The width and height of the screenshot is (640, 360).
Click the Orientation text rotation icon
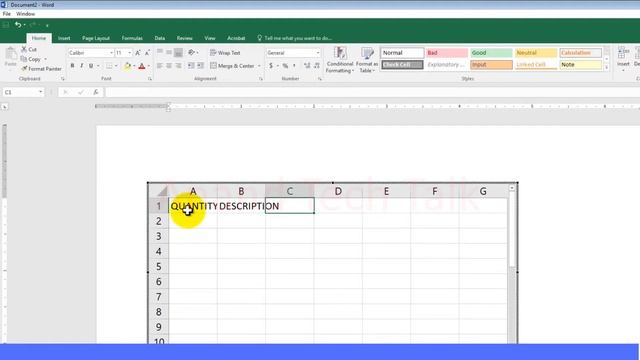[191, 52]
